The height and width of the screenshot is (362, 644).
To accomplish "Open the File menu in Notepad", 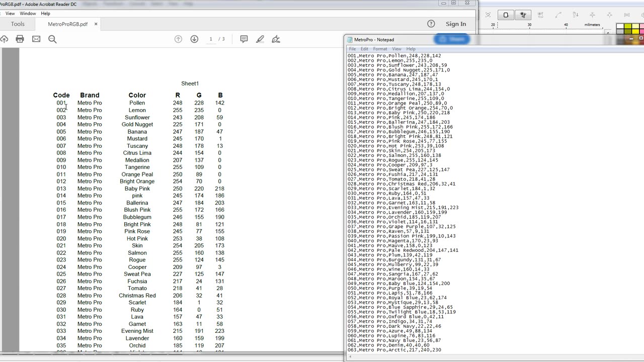I will tap(353, 49).
